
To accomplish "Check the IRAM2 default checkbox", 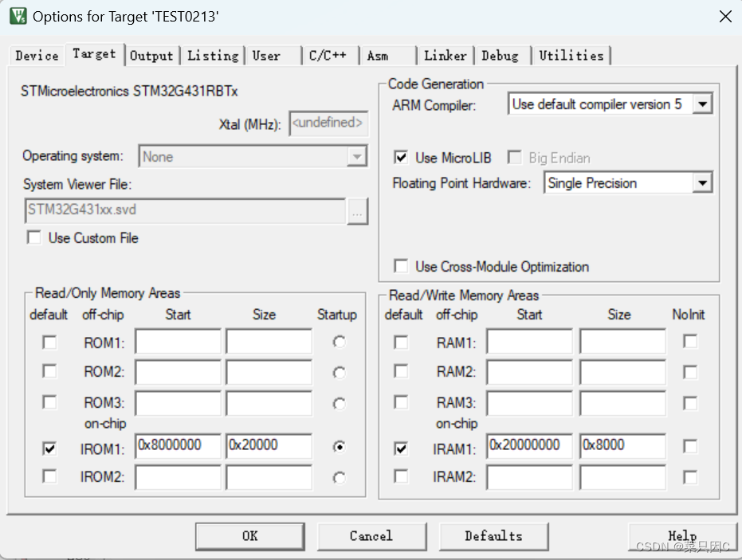I will pos(401,476).
